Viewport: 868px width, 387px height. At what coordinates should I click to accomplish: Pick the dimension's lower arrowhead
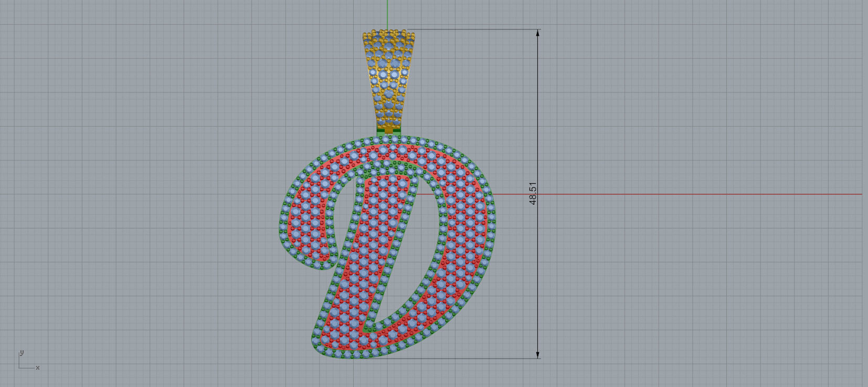pos(538,355)
